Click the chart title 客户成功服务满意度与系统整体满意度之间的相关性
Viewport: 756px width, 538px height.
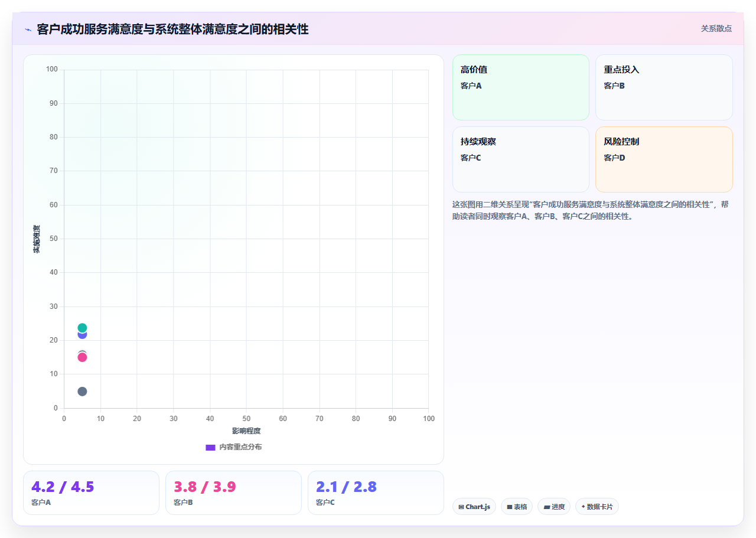(172, 29)
